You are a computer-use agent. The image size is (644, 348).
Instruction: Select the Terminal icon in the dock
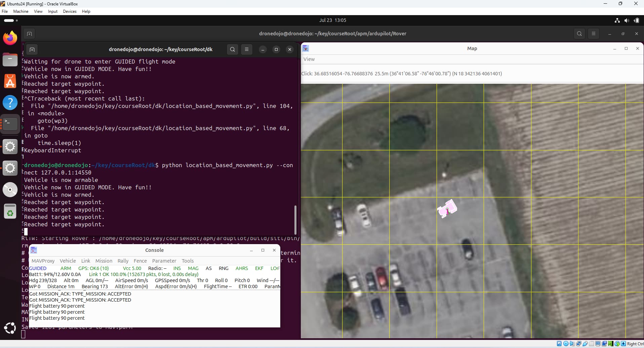point(10,124)
